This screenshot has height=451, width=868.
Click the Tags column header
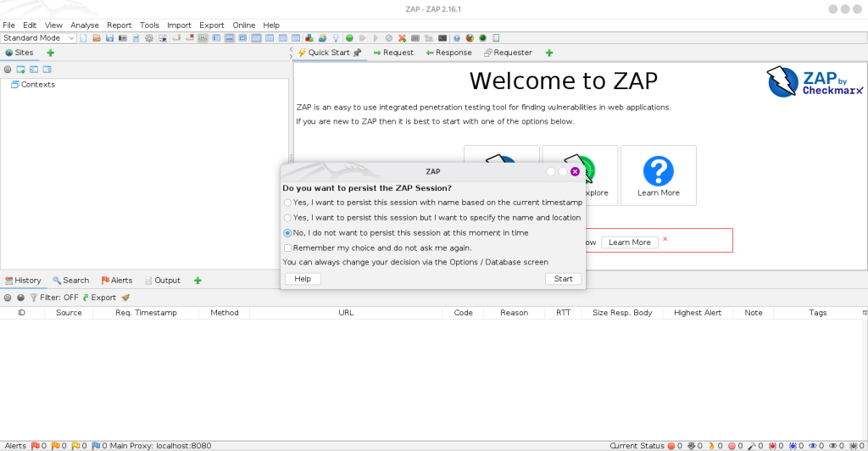(x=818, y=313)
